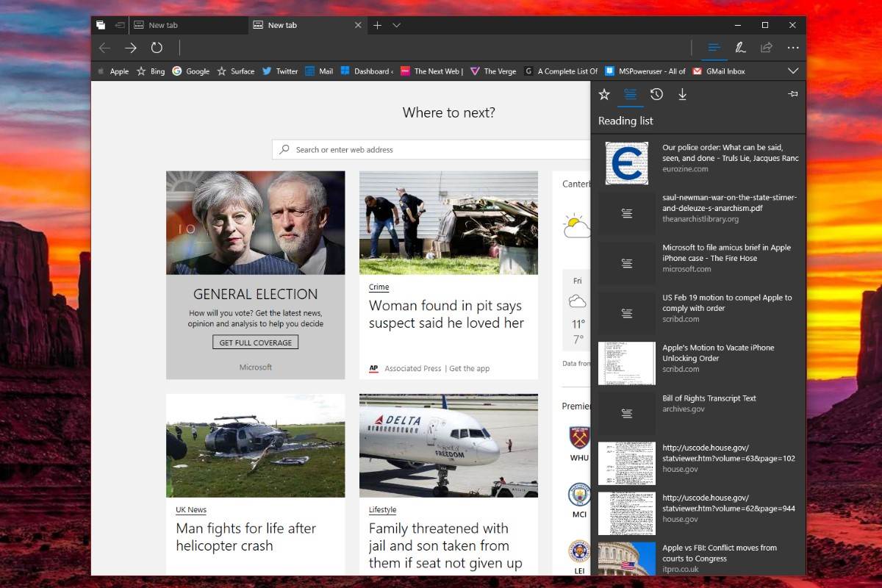Pin the Reading list pane open
Image resolution: width=882 pixels, height=588 pixels.
[x=792, y=94]
